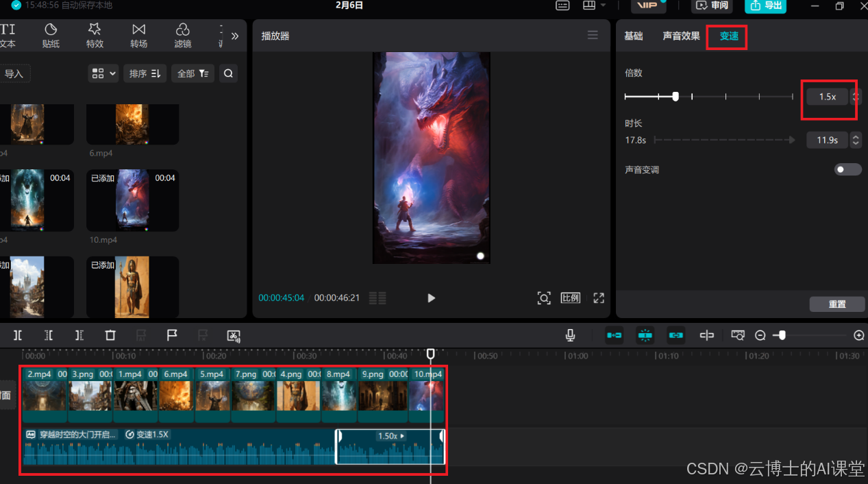Toggle the auto snapping button
The height and width of the screenshot is (484, 868).
pyautogui.click(x=645, y=335)
